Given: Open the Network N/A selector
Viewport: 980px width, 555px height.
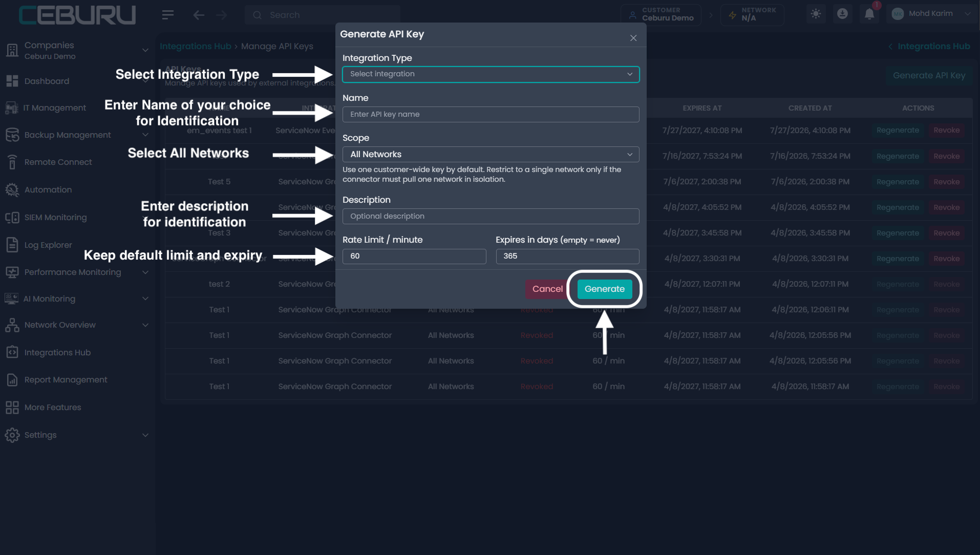Looking at the screenshot, I should pyautogui.click(x=752, y=14).
